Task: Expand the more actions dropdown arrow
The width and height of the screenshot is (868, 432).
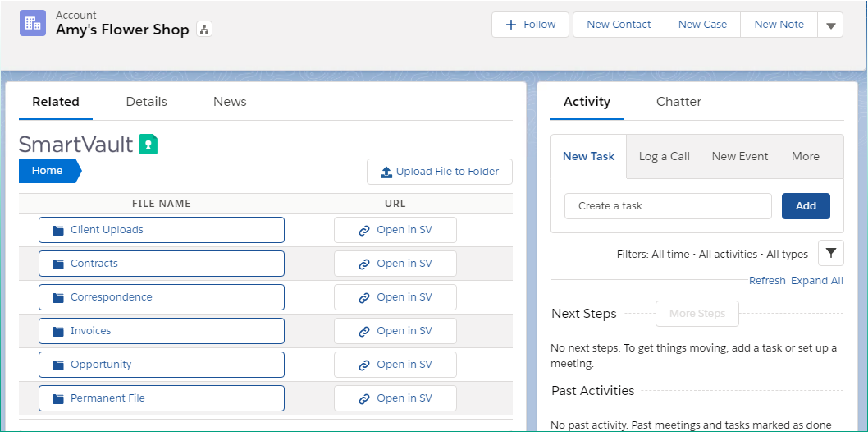Action: 830,25
